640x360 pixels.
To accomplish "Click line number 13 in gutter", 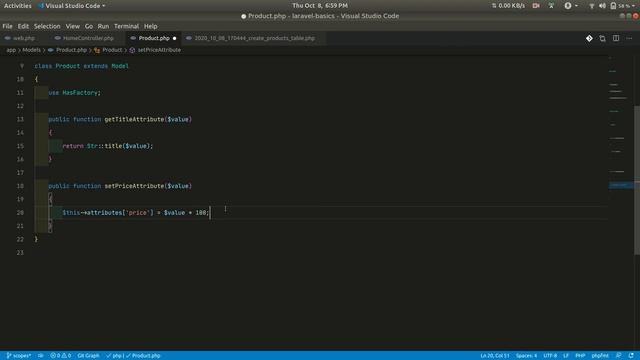I will pyautogui.click(x=20, y=120).
